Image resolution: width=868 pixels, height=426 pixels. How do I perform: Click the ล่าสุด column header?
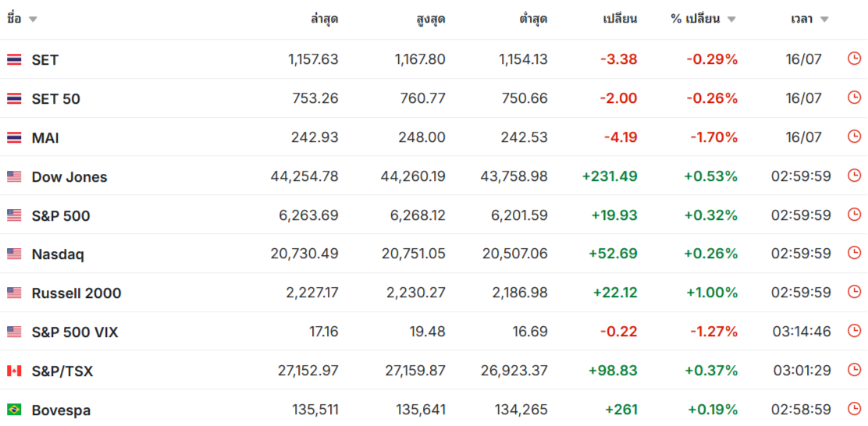(x=325, y=19)
